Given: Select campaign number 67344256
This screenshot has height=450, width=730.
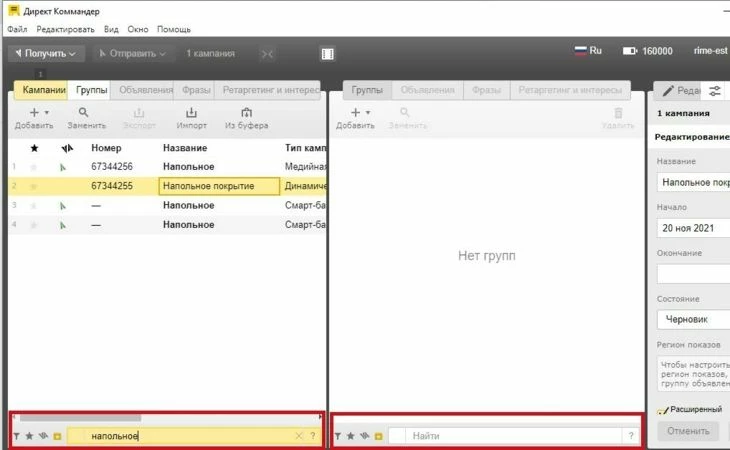Looking at the screenshot, I should [x=112, y=167].
